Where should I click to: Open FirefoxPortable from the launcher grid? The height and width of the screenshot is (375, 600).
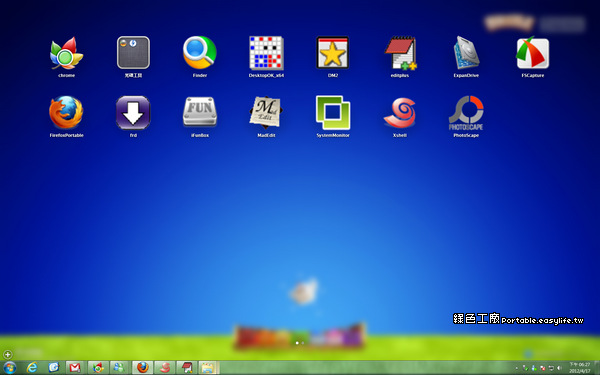(x=66, y=112)
